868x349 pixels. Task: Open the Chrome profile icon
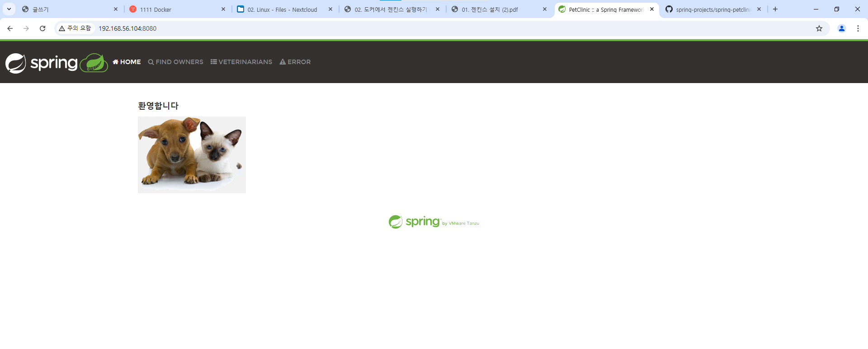pos(842,28)
